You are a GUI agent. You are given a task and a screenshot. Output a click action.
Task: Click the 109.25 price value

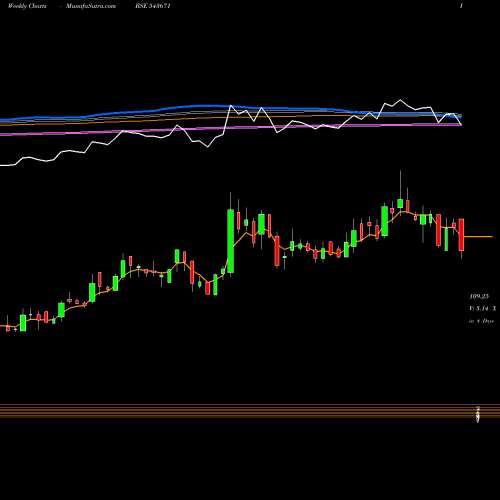(x=479, y=296)
